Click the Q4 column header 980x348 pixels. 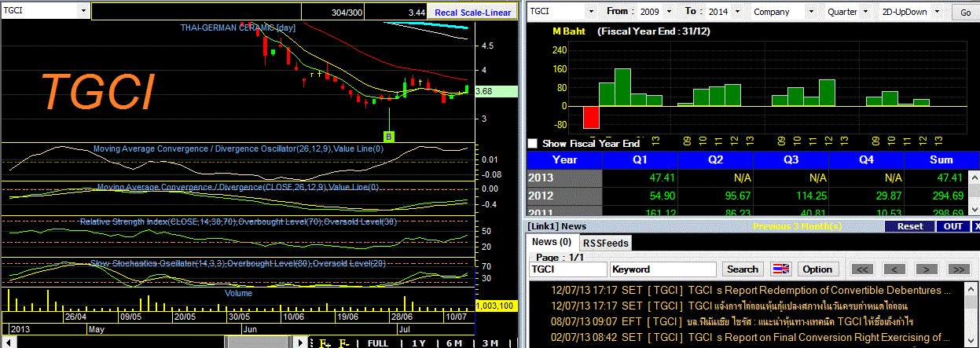point(865,160)
